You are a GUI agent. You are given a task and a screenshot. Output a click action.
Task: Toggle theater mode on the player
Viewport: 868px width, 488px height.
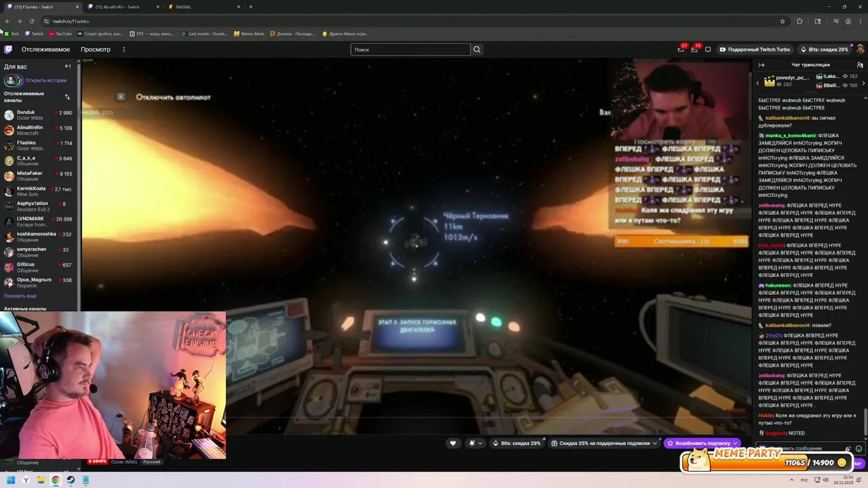click(x=733, y=426)
